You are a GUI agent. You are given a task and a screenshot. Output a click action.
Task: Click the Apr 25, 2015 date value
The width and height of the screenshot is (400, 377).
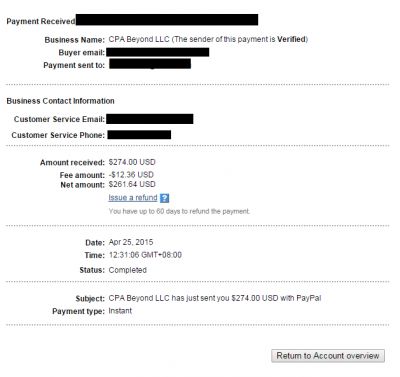(x=131, y=242)
